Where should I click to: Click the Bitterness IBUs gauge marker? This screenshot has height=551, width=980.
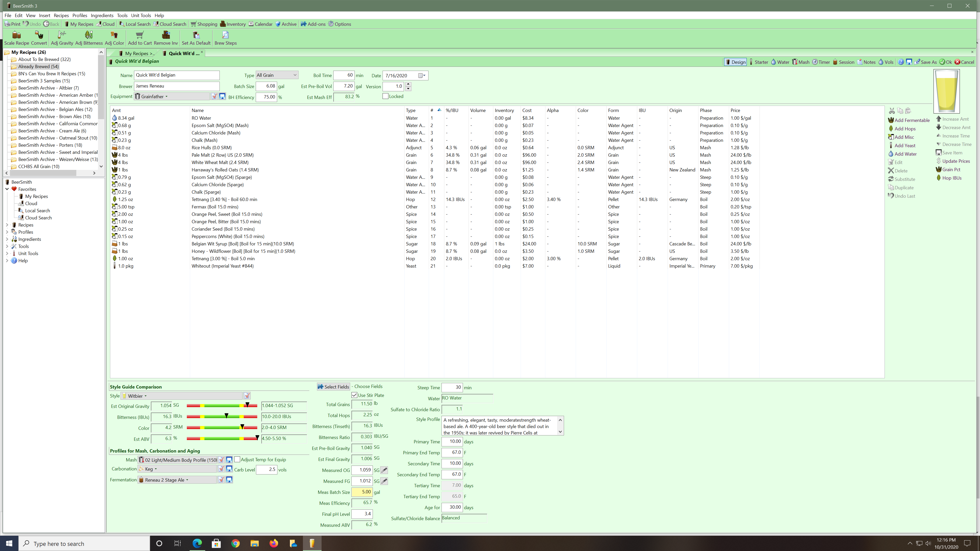tap(226, 416)
